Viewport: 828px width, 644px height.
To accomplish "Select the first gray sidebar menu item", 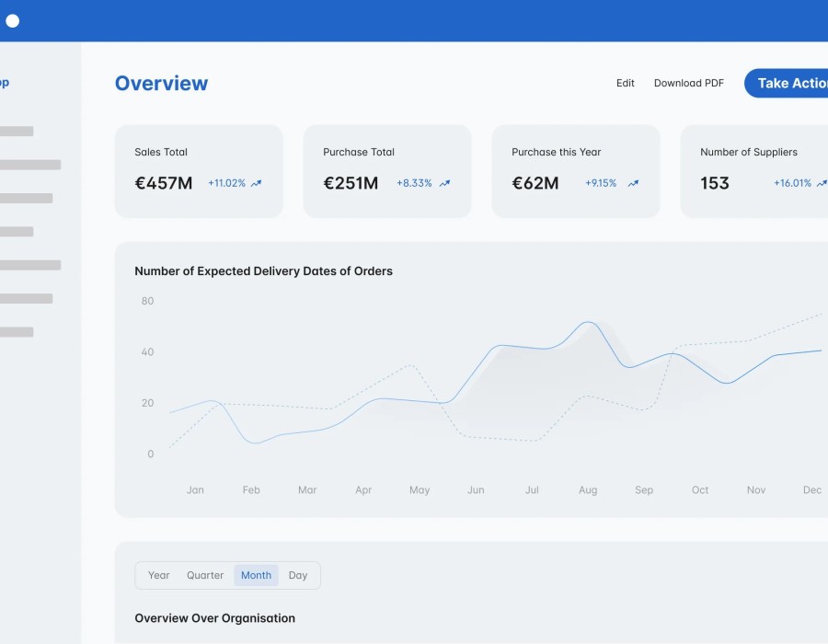I will (x=17, y=132).
